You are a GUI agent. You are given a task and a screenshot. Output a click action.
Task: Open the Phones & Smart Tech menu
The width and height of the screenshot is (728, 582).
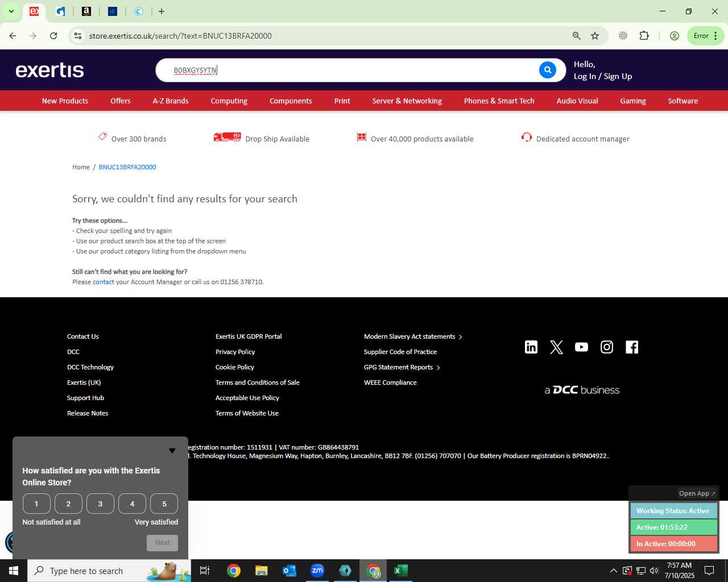click(x=499, y=101)
